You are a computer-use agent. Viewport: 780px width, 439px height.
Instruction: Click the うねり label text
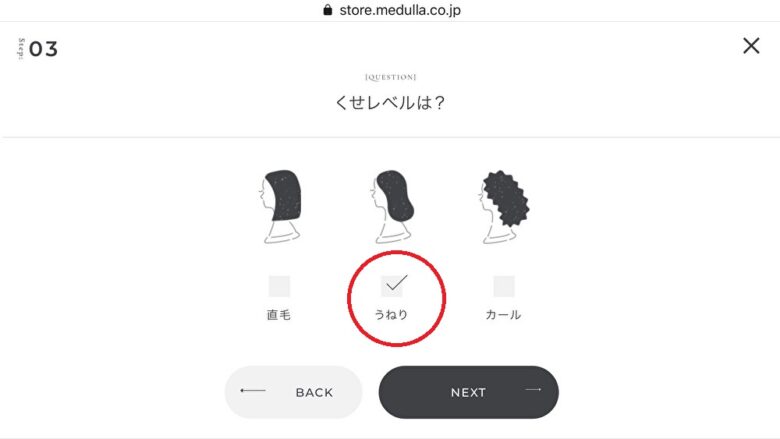pyautogui.click(x=391, y=315)
